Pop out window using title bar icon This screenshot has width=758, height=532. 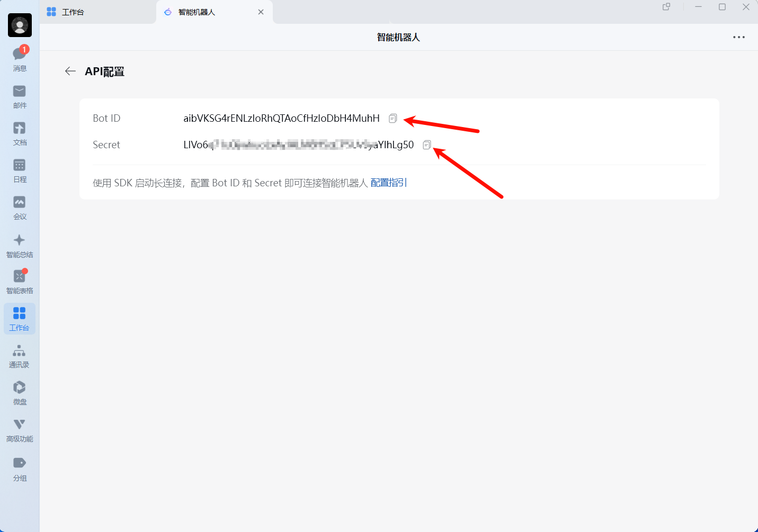click(666, 7)
